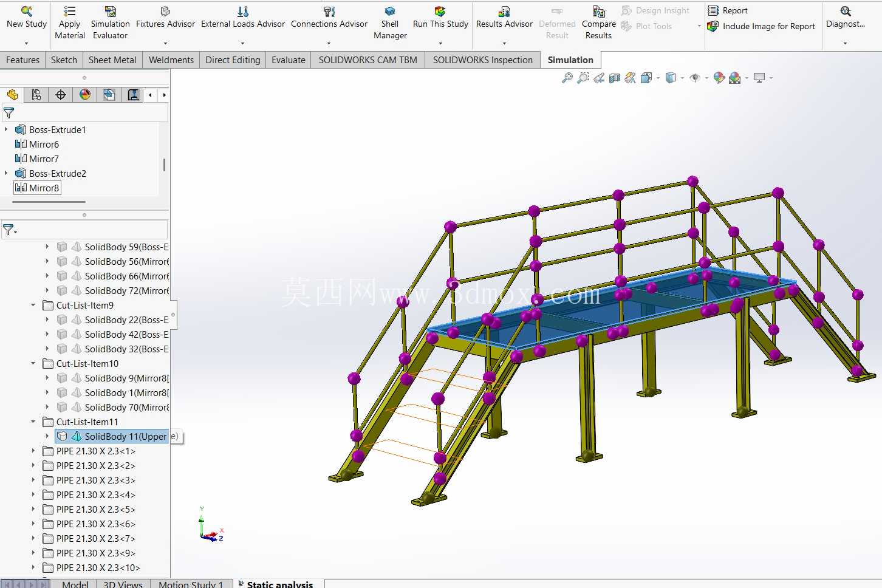882x588 pixels.
Task: Collapse Cut-List-Item10 folder
Action: point(33,363)
